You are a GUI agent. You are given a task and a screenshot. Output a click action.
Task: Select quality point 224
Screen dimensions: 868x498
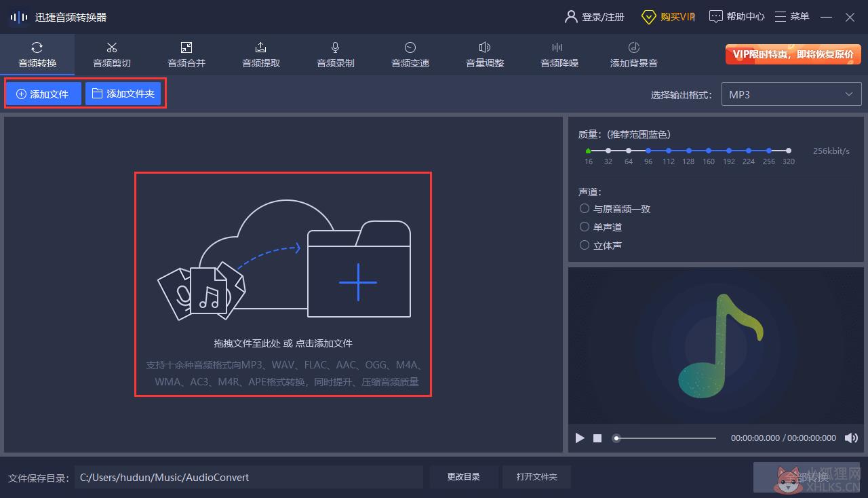[749, 151]
